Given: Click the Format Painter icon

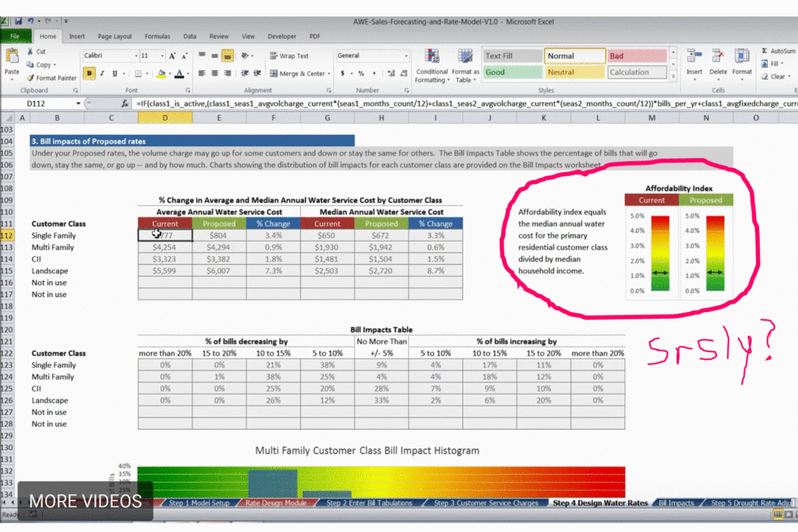Looking at the screenshot, I should tap(30, 78).
